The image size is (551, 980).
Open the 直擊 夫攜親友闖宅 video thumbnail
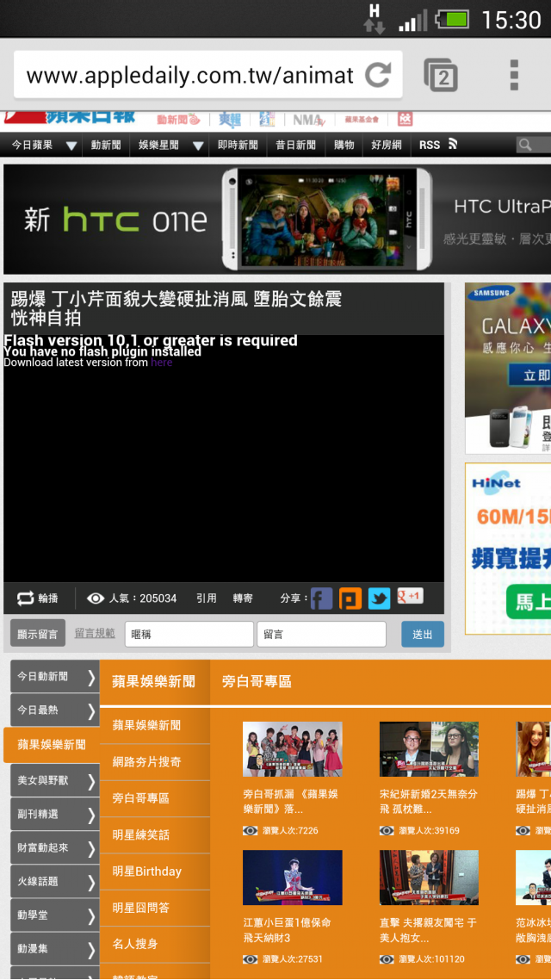pyautogui.click(x=430, y=878)
